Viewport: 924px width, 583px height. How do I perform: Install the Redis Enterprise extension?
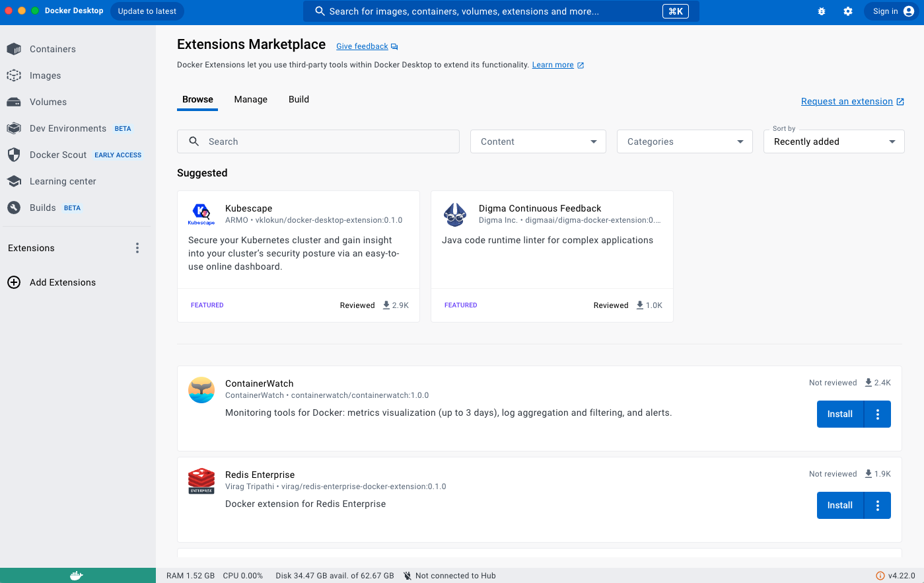click(840, 505)
